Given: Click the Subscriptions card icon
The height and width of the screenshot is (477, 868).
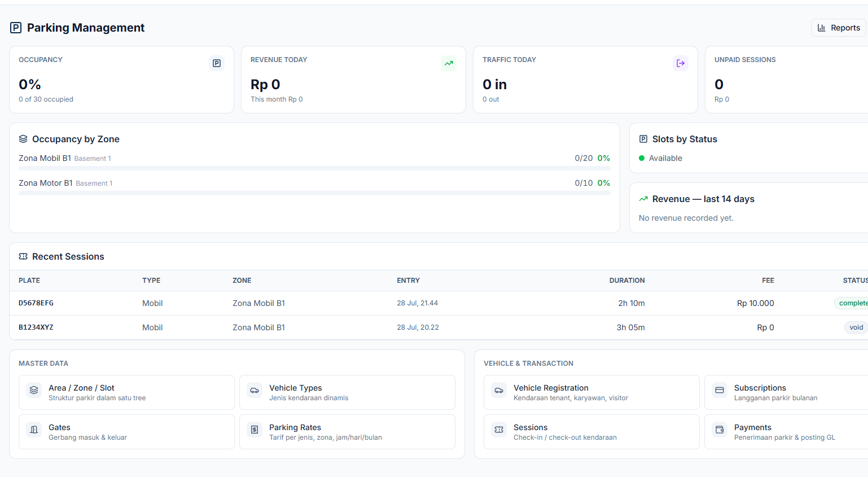Looking at the screenshot, I should pos(720,390).
